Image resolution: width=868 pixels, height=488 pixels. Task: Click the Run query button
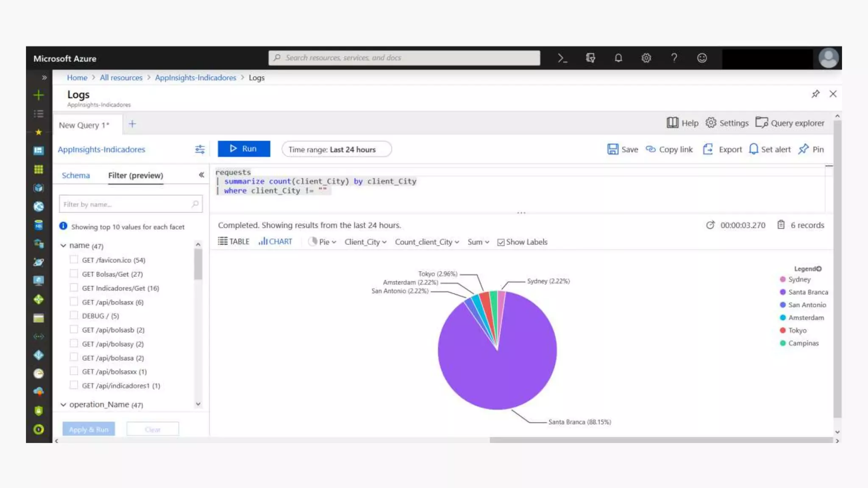pos(244,149)
